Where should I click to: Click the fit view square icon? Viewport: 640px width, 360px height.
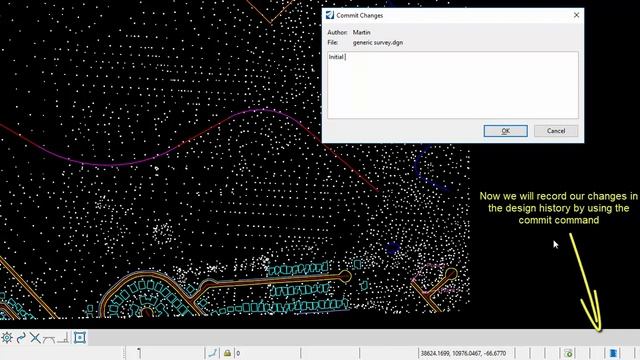click(x=80, y=338)
